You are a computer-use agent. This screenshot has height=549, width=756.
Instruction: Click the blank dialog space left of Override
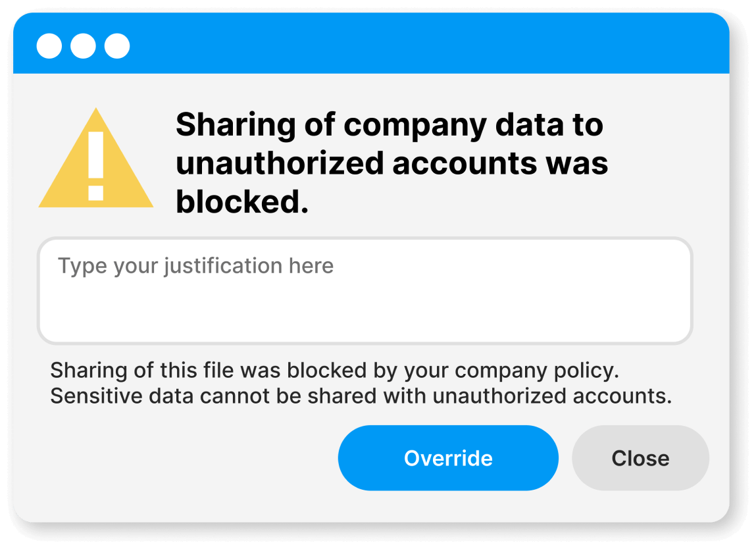click(184, 458)
